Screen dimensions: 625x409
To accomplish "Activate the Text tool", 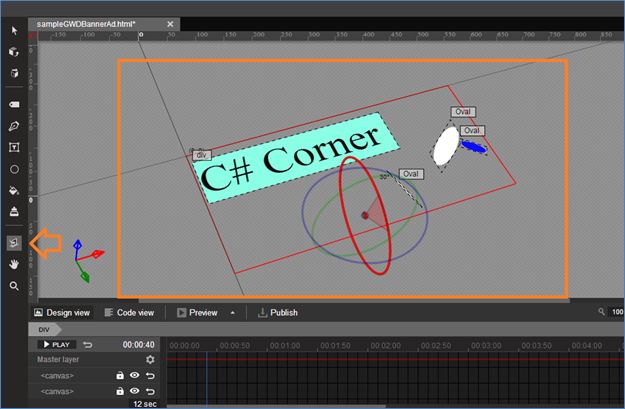I will [x=14, y=147].
